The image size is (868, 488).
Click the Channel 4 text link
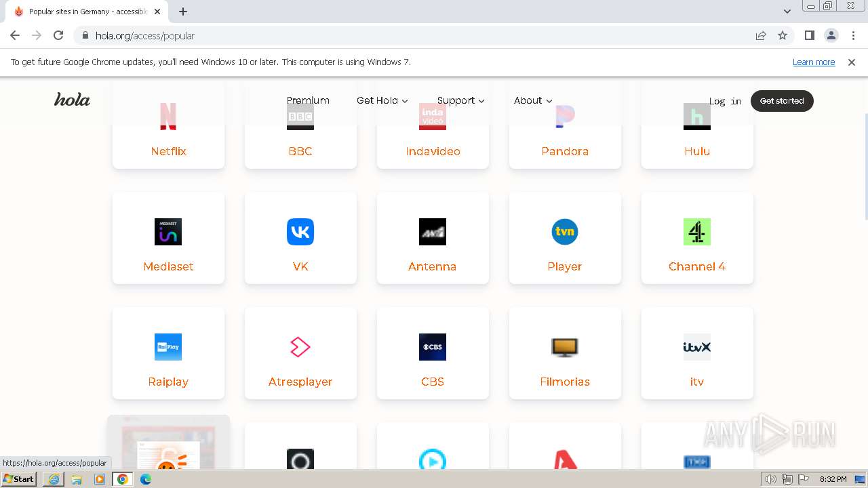pos(697,266)
